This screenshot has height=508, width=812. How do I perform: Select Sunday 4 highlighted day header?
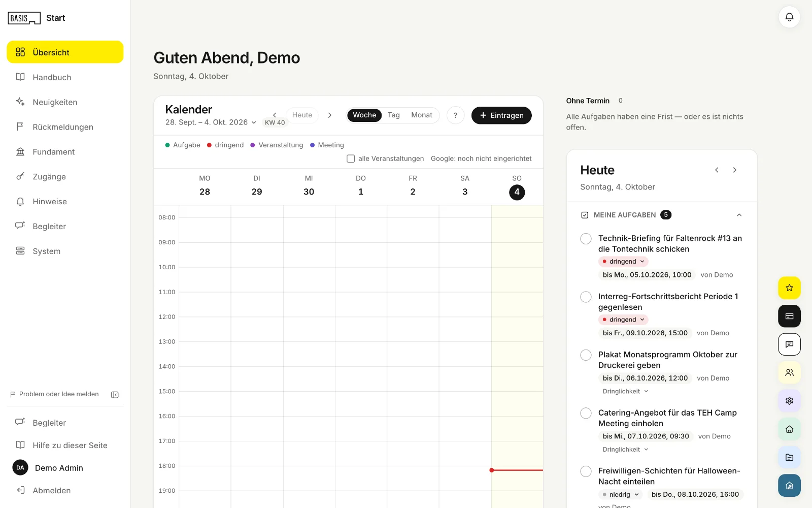(x=517, y=186)
